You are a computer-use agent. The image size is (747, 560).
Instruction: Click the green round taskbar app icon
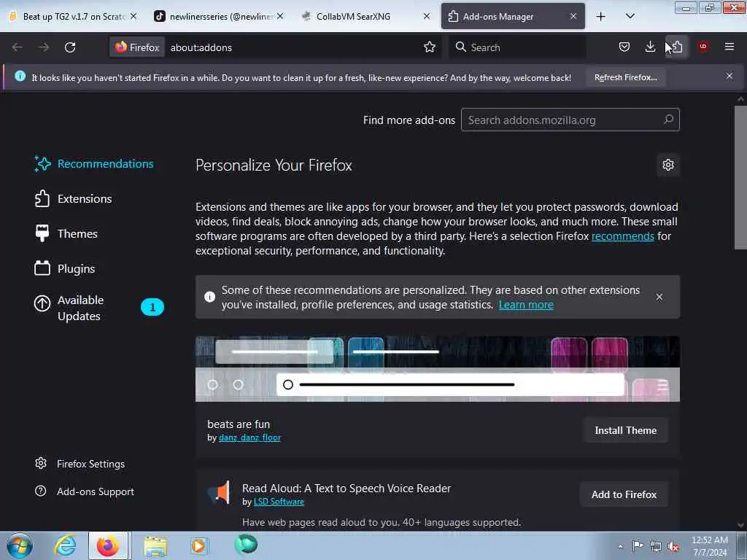pyautogui.click(x=246, y=545)
